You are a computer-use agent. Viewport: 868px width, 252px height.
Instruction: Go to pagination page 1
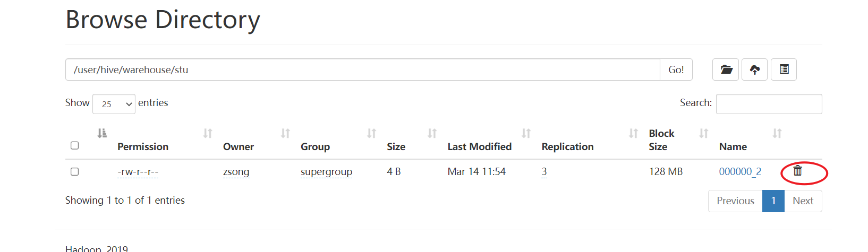[773, 201]
